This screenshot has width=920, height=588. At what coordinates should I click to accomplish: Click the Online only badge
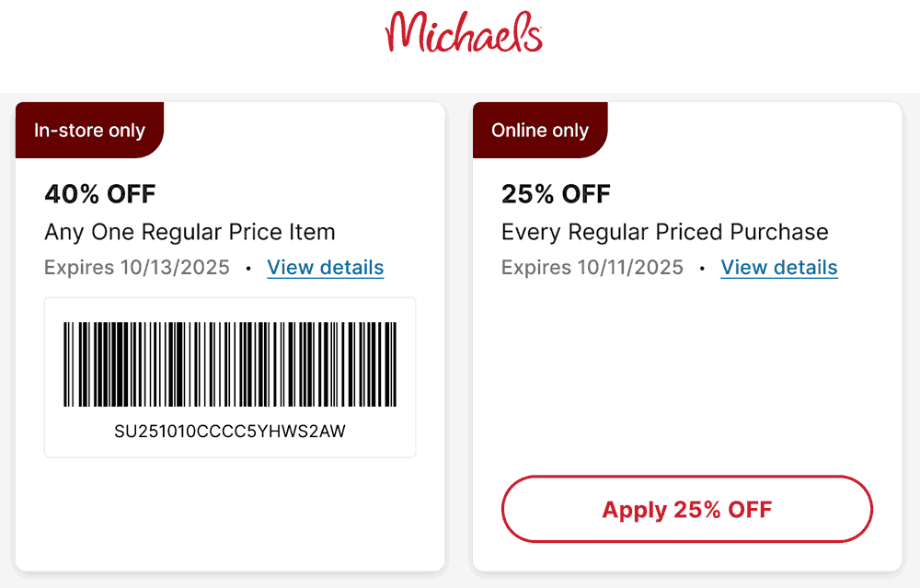click(x=539, y=131)
